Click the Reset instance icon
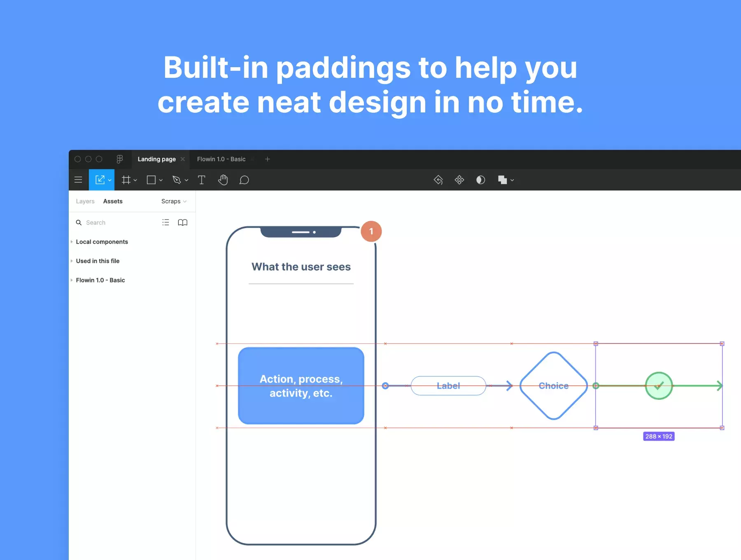 [x=438, y=180]
